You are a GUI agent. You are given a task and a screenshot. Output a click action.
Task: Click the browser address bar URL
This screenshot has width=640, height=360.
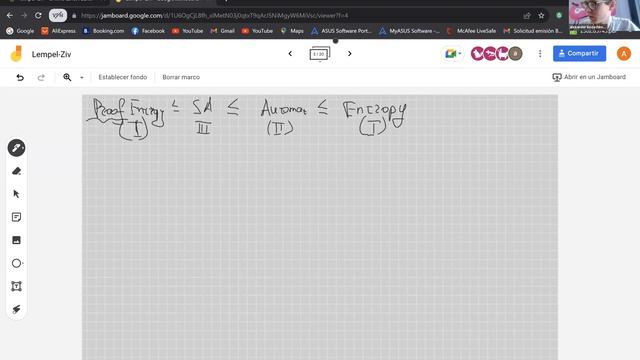click(x=214, y=16)
